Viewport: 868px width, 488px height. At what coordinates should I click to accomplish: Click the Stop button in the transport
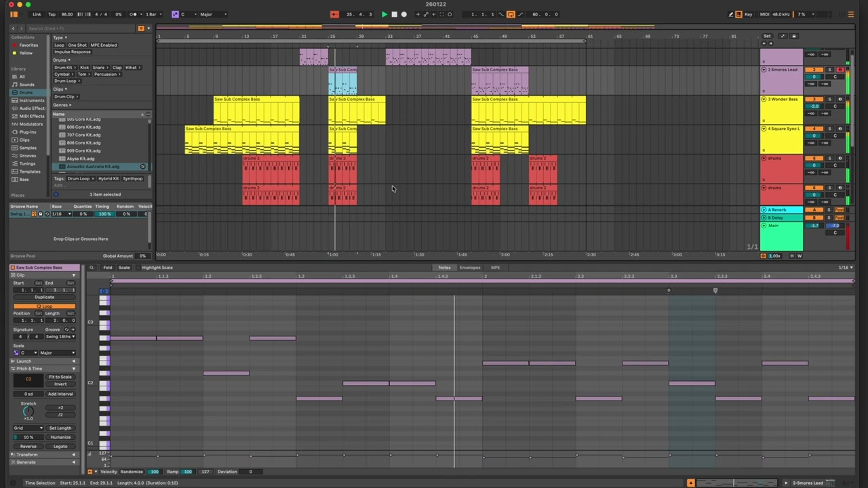(x=394, y=14)
